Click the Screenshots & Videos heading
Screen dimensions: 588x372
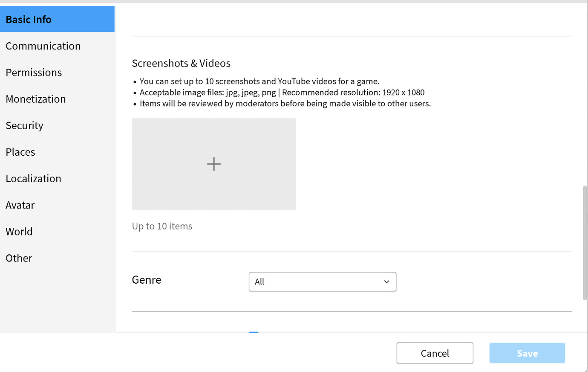tap(181, 63)
